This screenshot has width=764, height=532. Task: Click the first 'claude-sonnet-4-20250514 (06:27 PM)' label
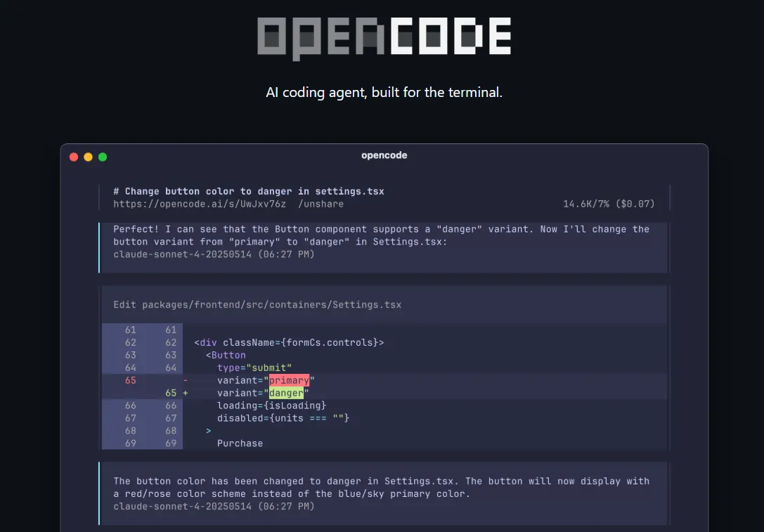tap(214, 254)
